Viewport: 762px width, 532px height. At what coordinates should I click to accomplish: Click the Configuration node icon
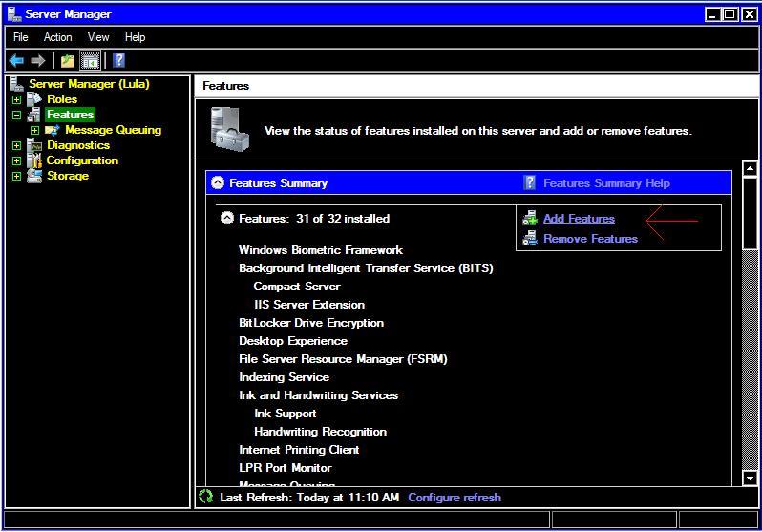[x=34, y=160]
